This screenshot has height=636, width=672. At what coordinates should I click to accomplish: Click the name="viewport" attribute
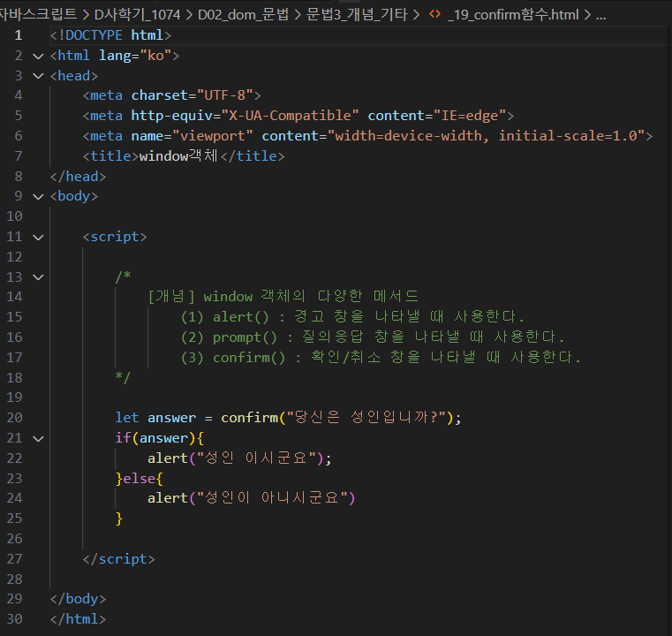click(192, 136)
